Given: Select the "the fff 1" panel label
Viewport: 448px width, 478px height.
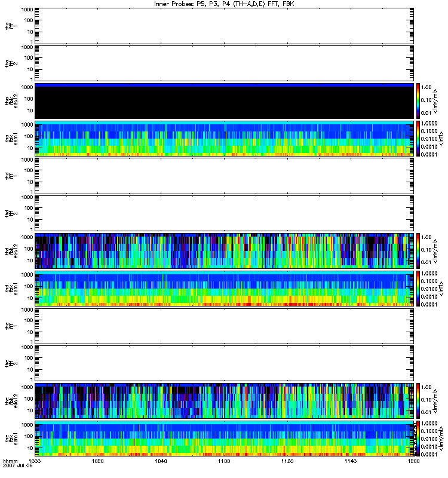Looking at the screenshot, I should point(11,326).
